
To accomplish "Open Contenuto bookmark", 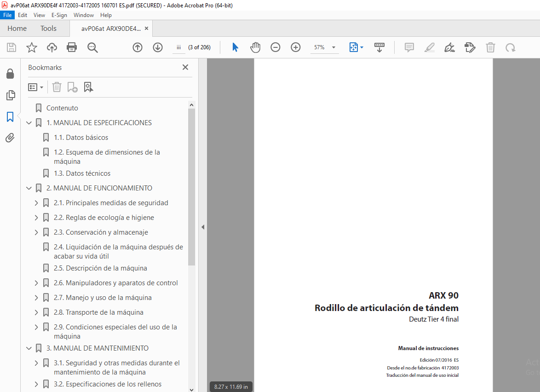I will 62,108.
